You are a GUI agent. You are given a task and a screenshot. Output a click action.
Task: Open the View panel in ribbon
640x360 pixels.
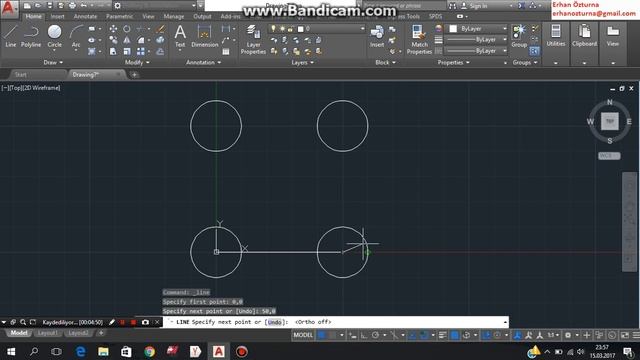(x=613, y=36)
